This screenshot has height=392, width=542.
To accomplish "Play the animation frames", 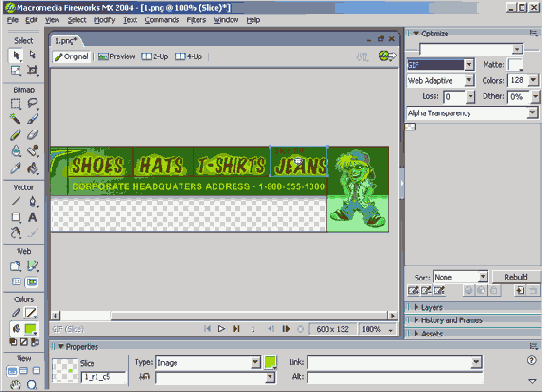I will click(221, 329).
